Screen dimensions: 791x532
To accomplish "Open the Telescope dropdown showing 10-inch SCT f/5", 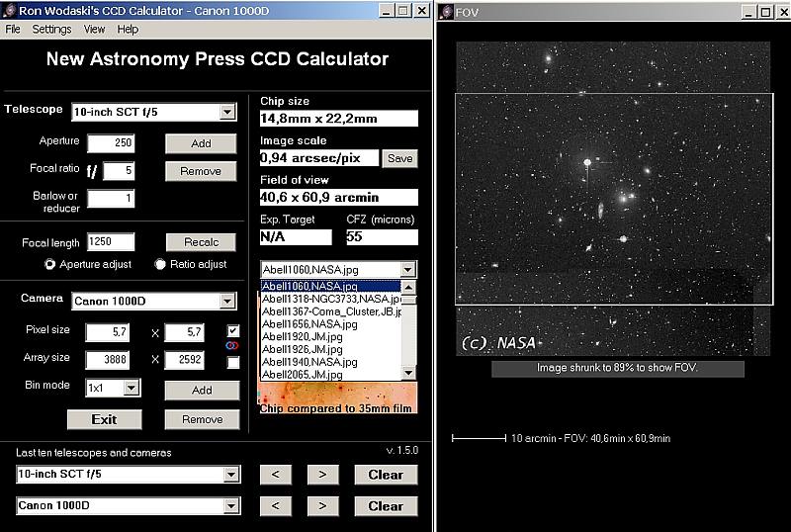I will click(x=226, y=112).
